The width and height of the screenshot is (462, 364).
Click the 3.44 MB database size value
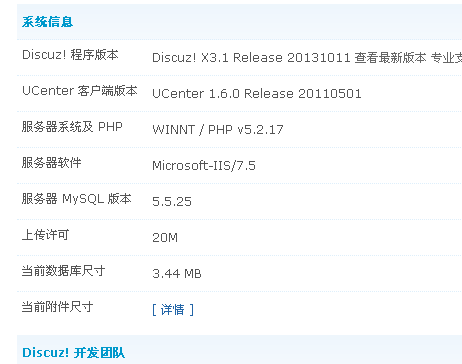pos(177,274)
